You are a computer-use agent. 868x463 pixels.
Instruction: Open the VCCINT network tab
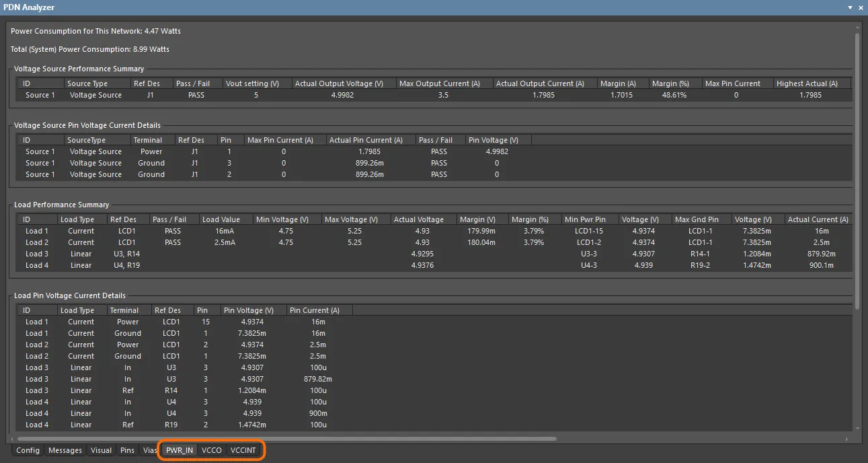click(243, 450)
